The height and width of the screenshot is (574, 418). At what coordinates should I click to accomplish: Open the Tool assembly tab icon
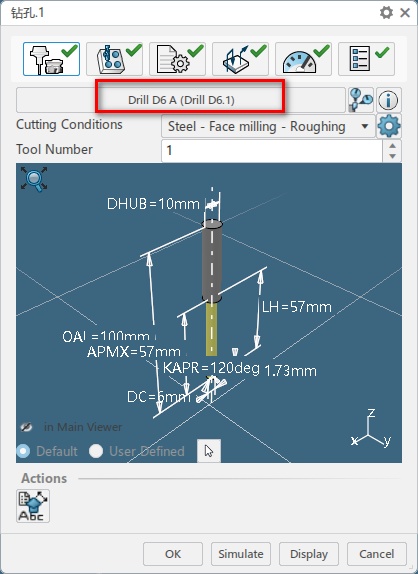click(51, 59)
